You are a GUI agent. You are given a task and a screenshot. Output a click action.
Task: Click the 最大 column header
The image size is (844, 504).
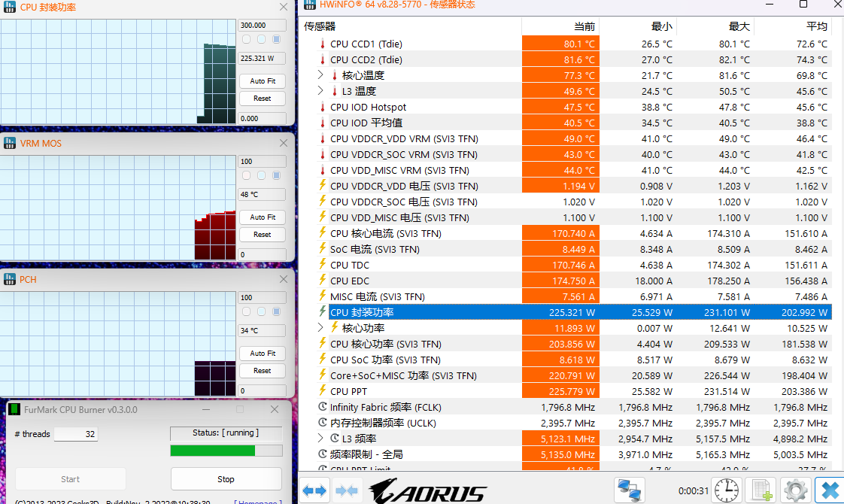[x=739, y=26]
